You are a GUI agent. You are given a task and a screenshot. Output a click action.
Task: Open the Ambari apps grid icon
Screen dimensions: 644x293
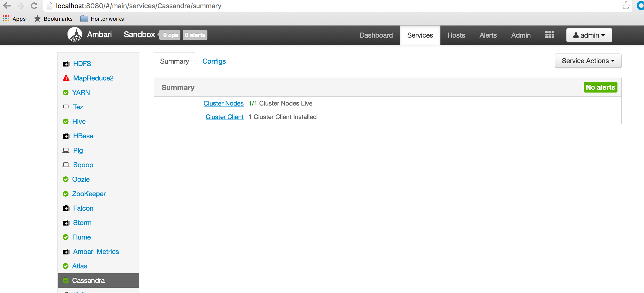point(549,35)
